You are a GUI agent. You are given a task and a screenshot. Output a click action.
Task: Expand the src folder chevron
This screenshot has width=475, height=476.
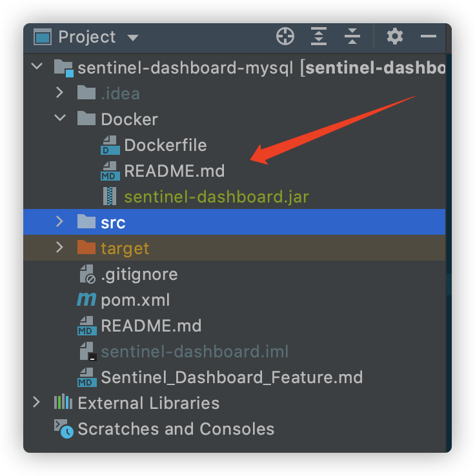pos(60,222)
